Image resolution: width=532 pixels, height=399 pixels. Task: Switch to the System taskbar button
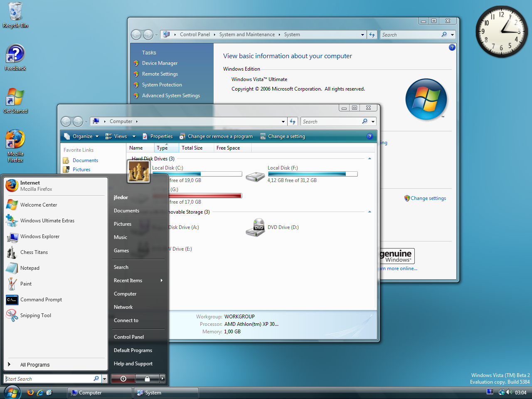[x=166, y=393]
